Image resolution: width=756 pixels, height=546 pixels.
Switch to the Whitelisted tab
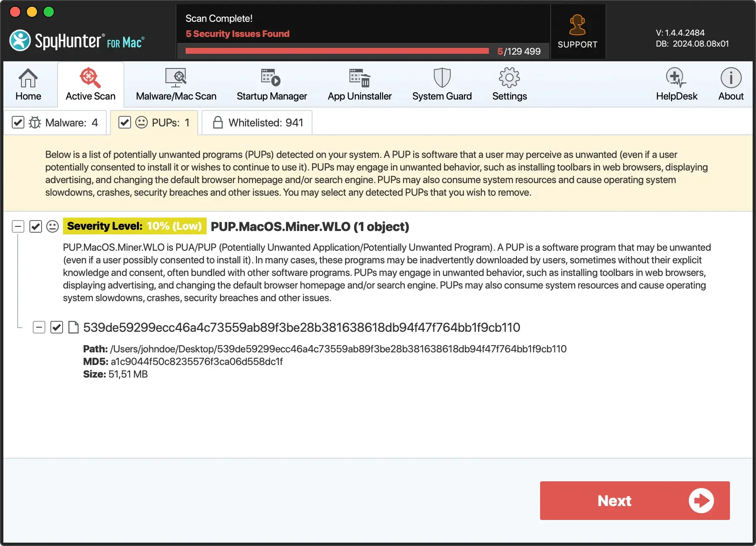click(257, 123)
